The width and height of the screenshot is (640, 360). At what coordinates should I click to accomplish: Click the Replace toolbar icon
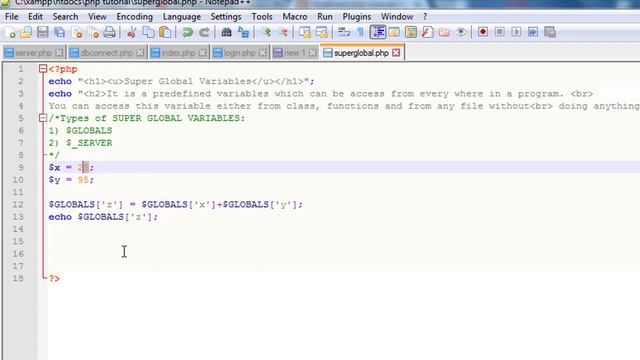(x=243, y=32)
